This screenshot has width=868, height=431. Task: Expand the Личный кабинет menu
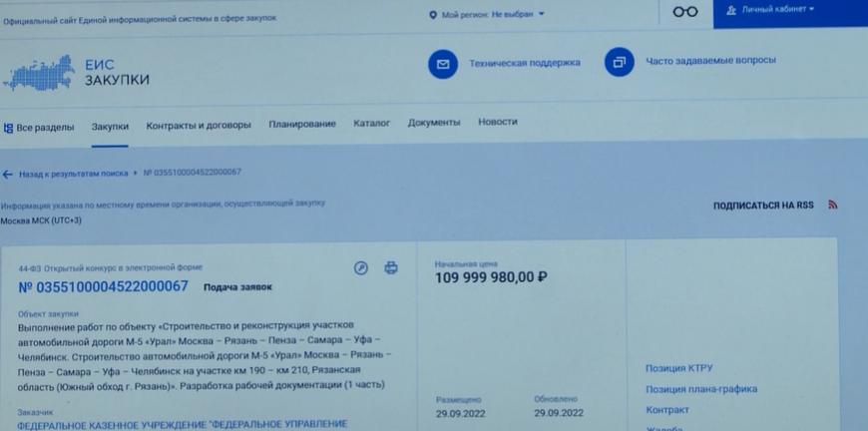770,9
